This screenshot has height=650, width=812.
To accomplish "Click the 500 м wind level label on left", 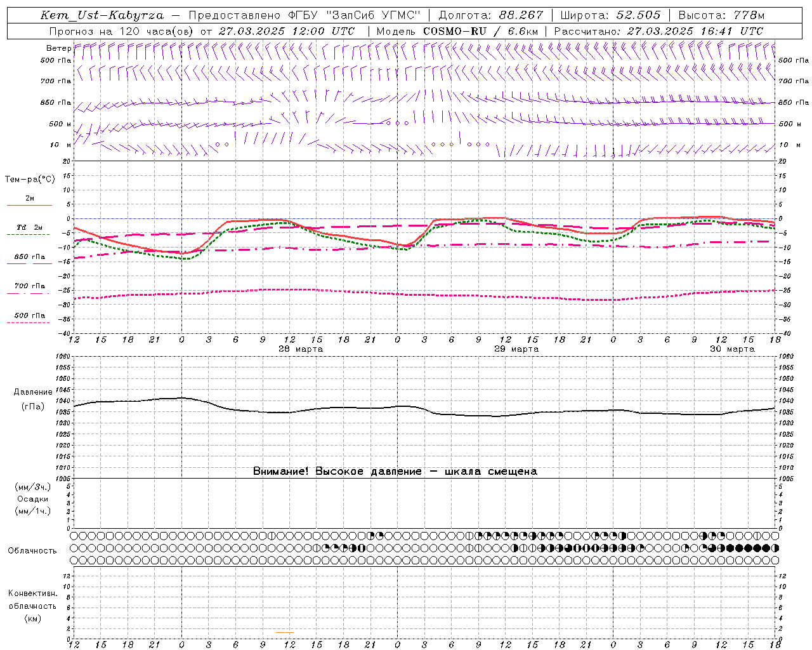I will coord(60,124).
